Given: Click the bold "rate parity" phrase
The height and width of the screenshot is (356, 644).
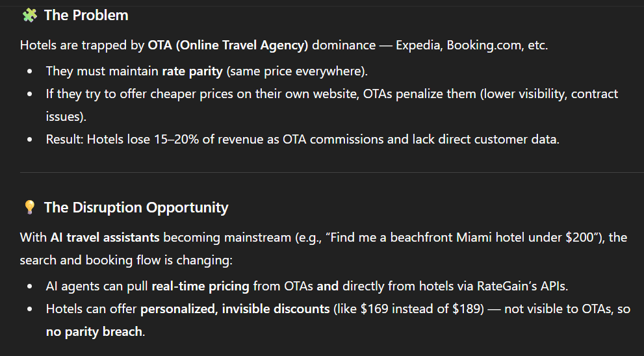Looking at the screenshot, I should coord(192,71).
